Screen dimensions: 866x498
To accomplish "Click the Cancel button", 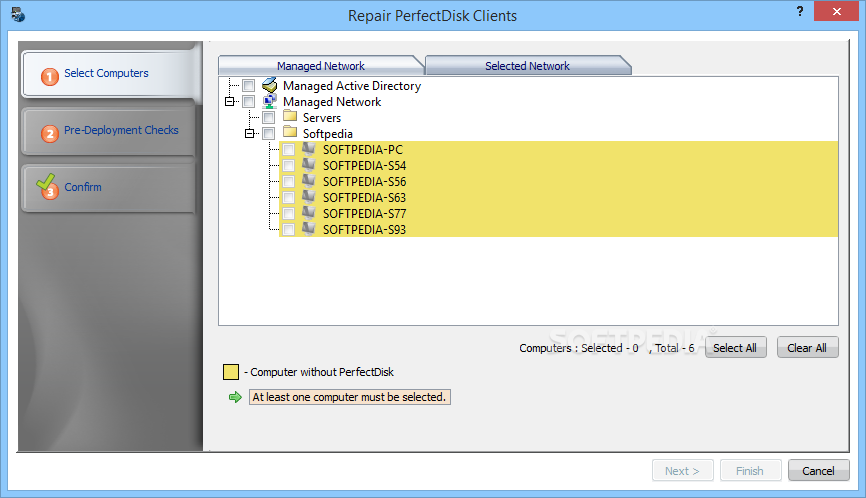I will [818, 470].
